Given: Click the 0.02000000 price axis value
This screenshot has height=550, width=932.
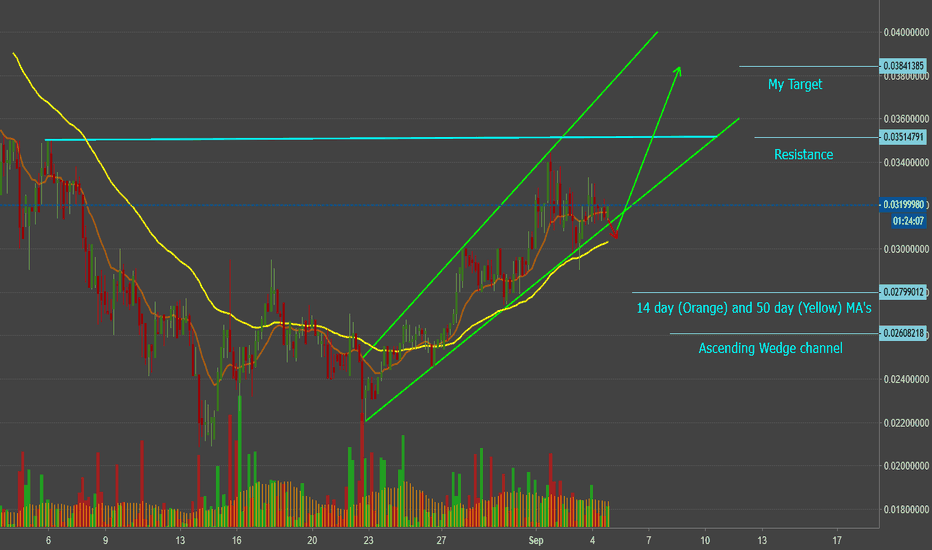Looking at the screenshot, I should point(906,466).
